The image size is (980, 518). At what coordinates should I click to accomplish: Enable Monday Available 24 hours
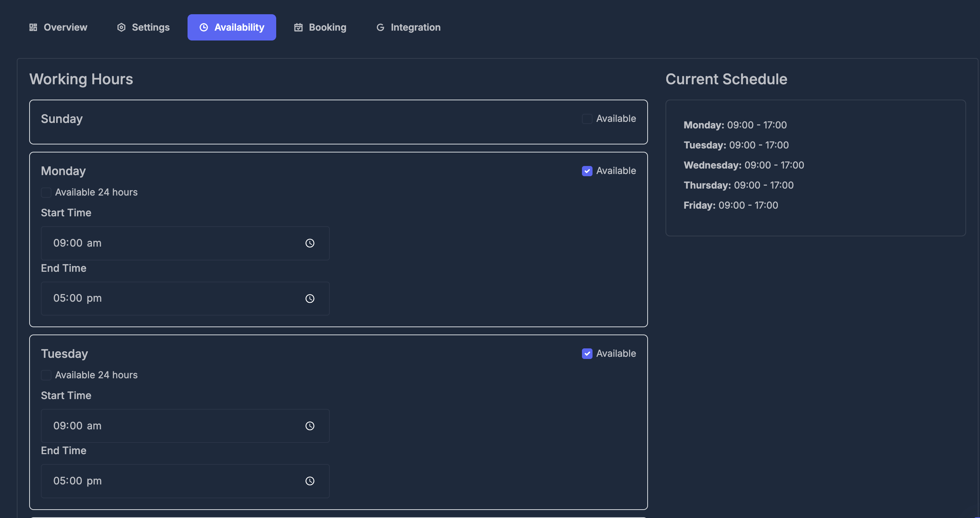46,193
